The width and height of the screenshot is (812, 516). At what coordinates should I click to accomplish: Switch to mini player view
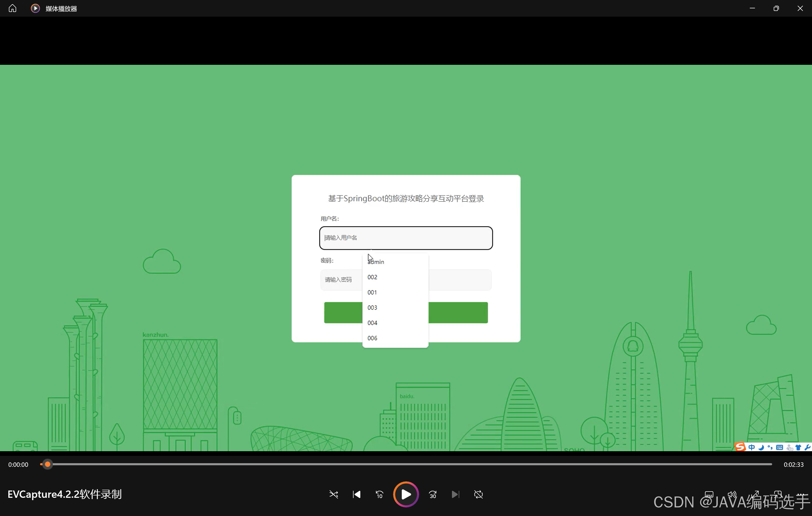point(778,494)
